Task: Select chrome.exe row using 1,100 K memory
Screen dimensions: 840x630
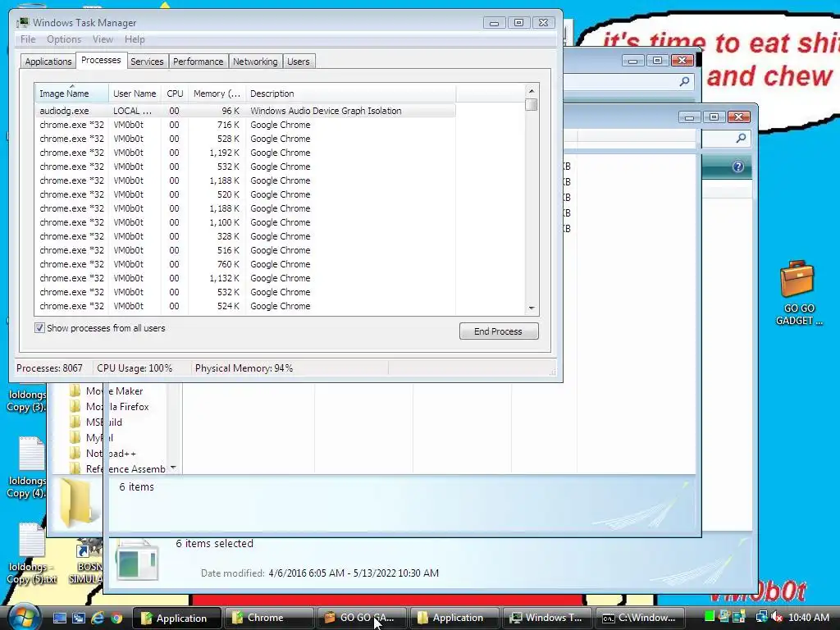Action: coord(245,222)
